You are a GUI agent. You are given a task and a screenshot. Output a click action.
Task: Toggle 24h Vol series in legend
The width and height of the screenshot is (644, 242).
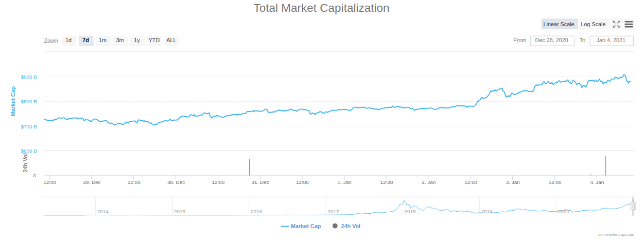pos(351,226)
